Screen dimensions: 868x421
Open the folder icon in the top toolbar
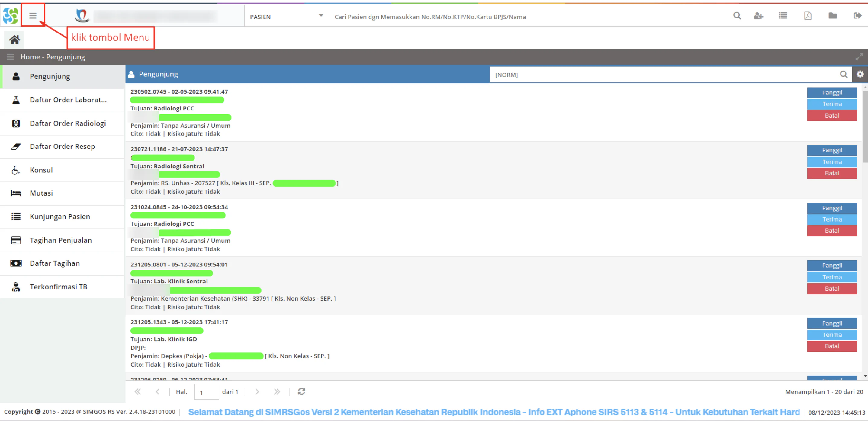[x=833, y=16]
